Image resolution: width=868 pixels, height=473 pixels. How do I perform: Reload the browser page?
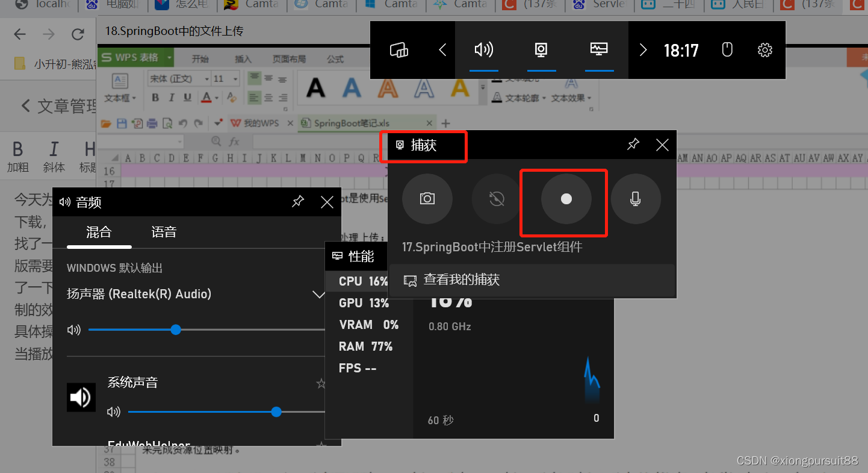click(78, 34)
